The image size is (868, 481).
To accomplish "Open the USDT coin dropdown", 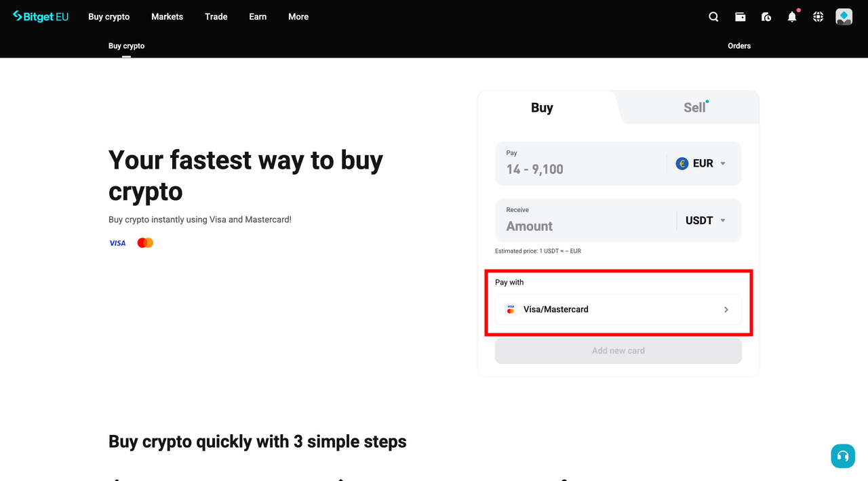I will [705, 220].
